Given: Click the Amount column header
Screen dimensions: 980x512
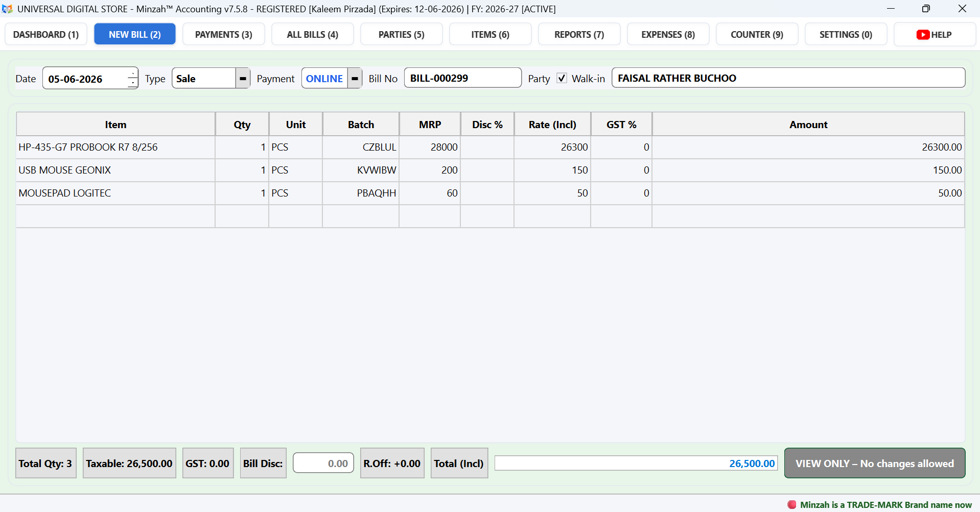Looking at the screenshot, I should pyautogui.click(x=808, y=124).
